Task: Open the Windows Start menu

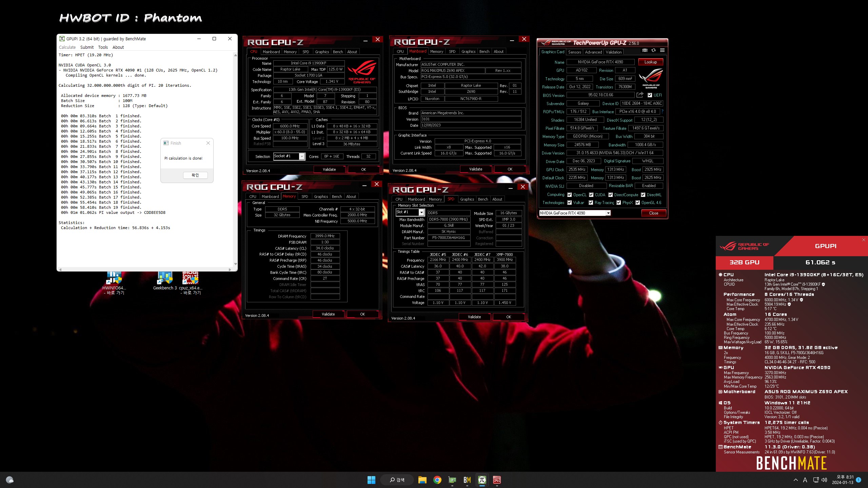Action: (x=371, y=480)
